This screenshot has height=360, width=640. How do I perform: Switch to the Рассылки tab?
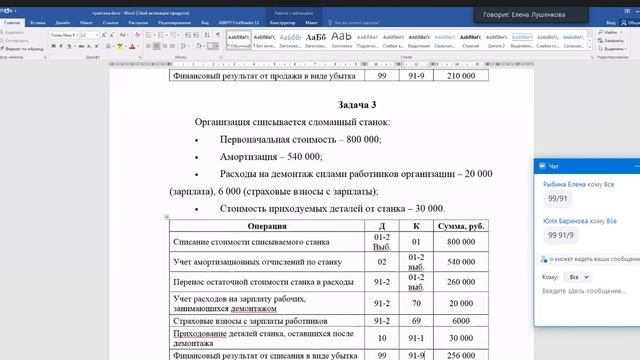pyautogui.click(x=138, y=22)
